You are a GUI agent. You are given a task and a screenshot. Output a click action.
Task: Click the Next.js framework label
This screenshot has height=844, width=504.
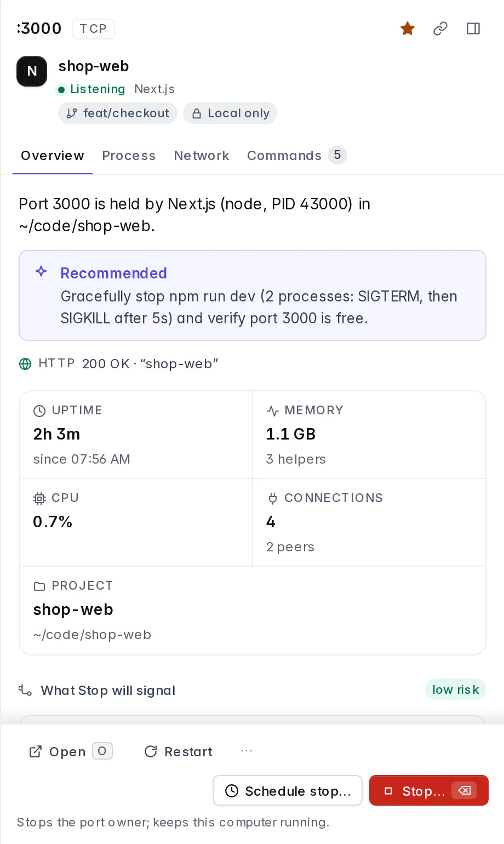coord(154,89)
